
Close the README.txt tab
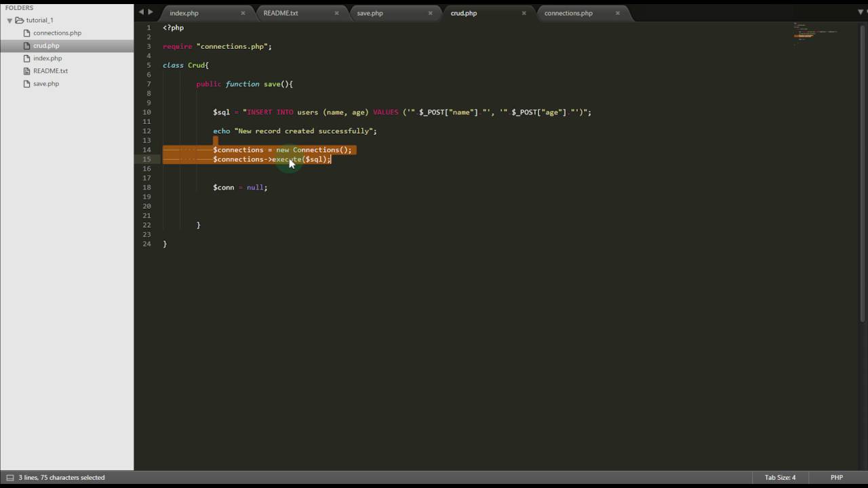[x=336, y=13]
